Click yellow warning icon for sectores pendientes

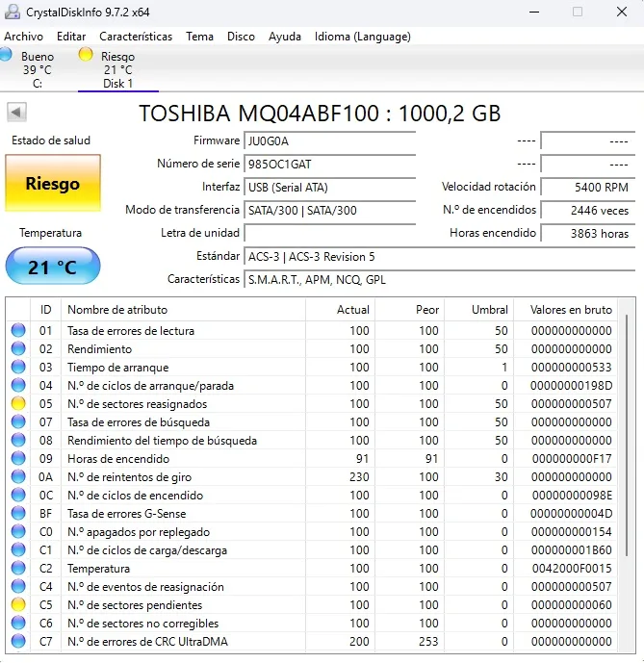(x=18, y=604)
